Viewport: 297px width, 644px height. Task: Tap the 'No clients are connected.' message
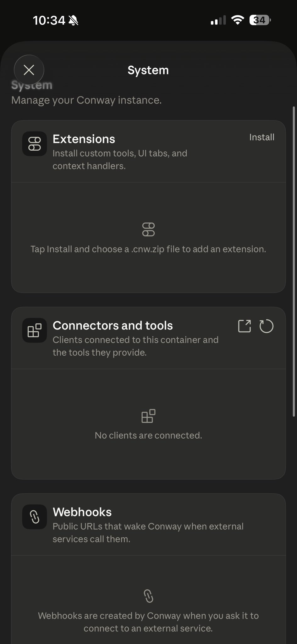point(148,435)
